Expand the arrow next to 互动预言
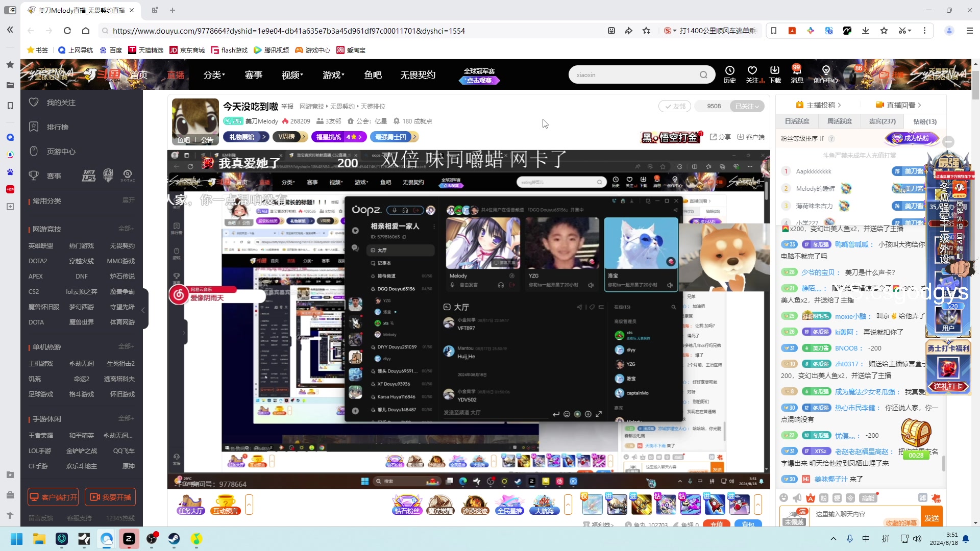This screenshot has height=551, width=980. (249, 505)
